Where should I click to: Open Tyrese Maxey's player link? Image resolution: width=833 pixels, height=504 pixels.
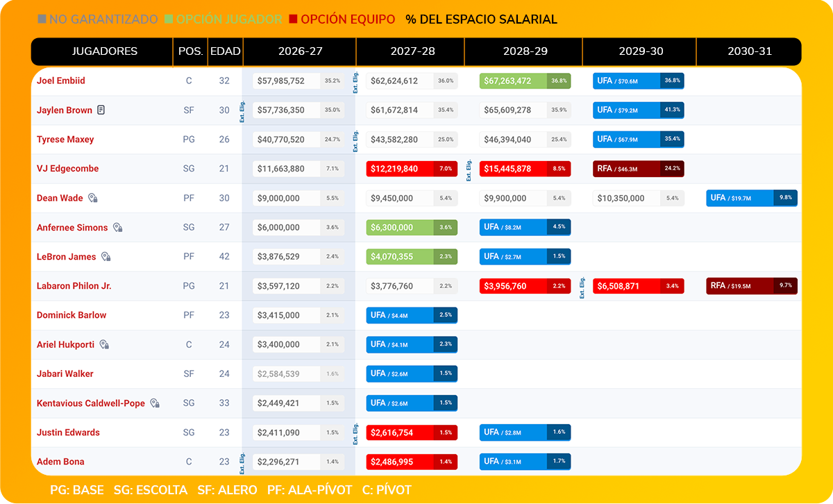click(x=65, y=140)
